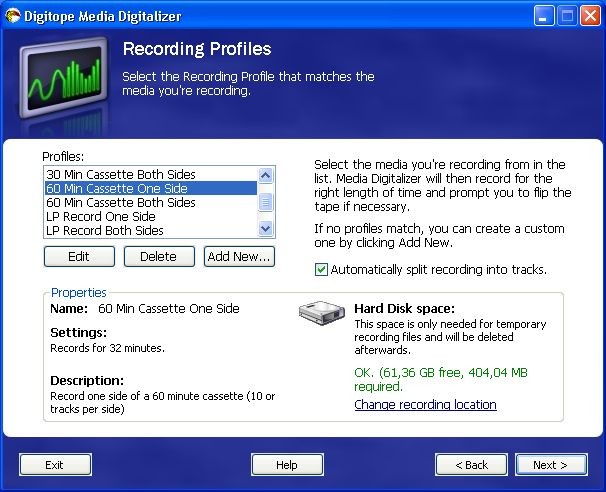Proceed with the Next button
The width and height of the screenshot is (606, 492).
click(551, 465)
